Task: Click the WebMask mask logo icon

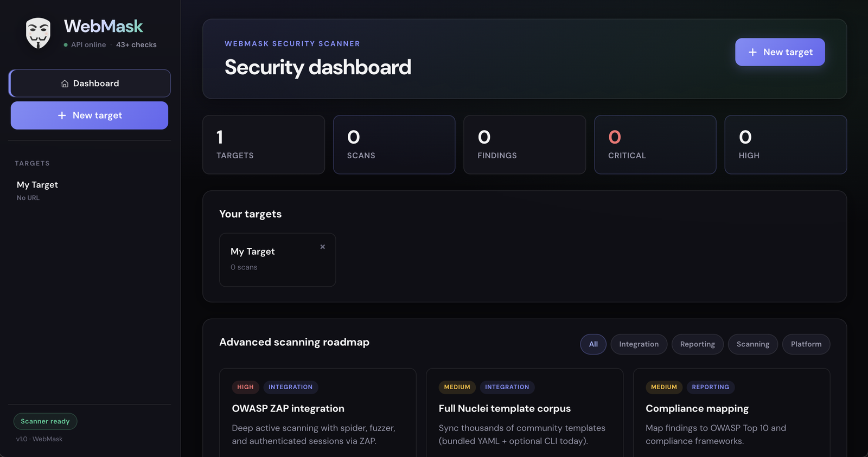Action: pyautogui.click(x=38, y=33)
